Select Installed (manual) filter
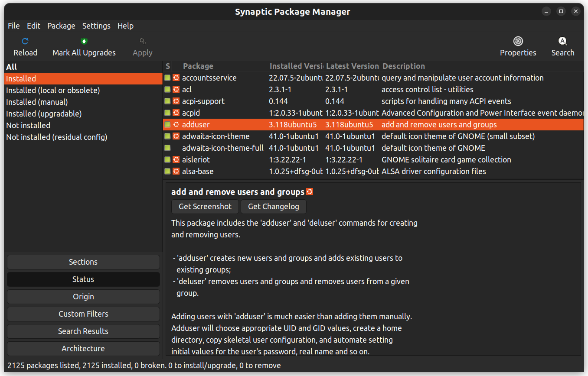This screenshot has height=376, width=588. pyautogui.click(x=83, y=102)
